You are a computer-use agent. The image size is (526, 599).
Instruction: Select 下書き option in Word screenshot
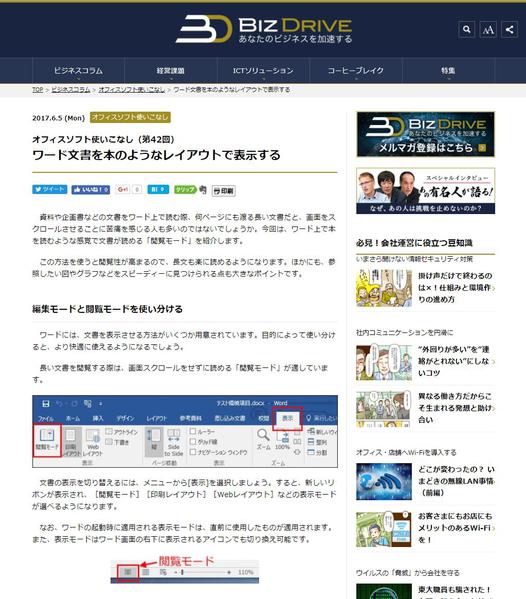click(117, 442)
